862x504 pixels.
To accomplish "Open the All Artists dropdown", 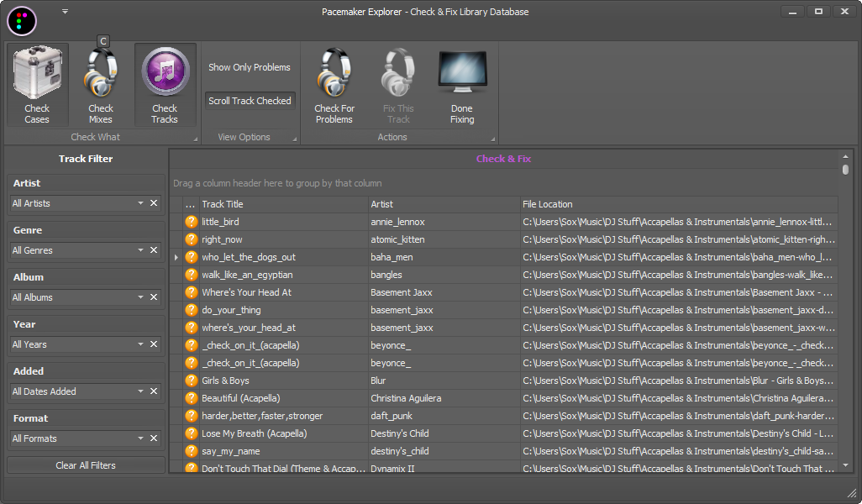I will coord(141,202).
